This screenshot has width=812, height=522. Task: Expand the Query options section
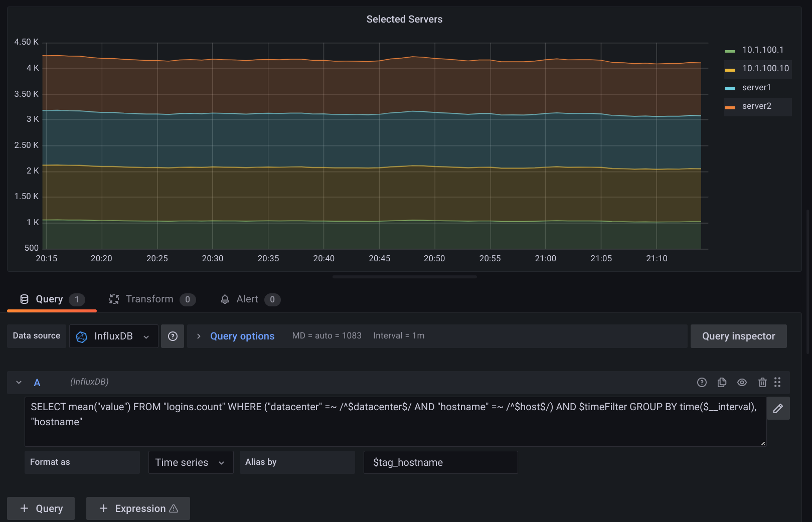(x=242, y=336)
